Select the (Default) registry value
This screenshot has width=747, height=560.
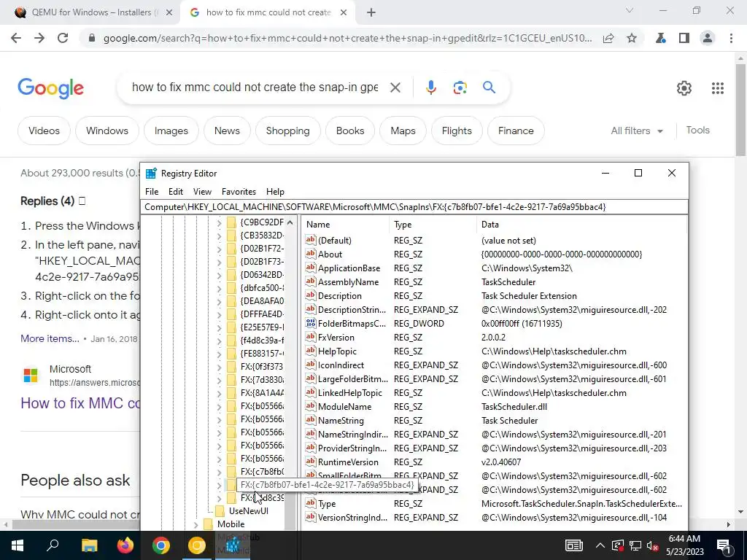(x=334, y=241)
